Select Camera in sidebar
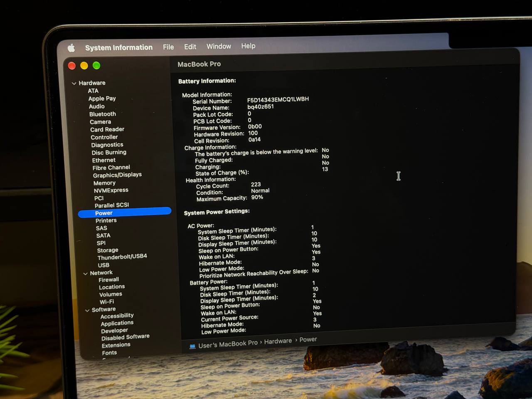Image resolution: width=532 pixels, height=399 pixels. pyautogui.click(x=101, y=122)
